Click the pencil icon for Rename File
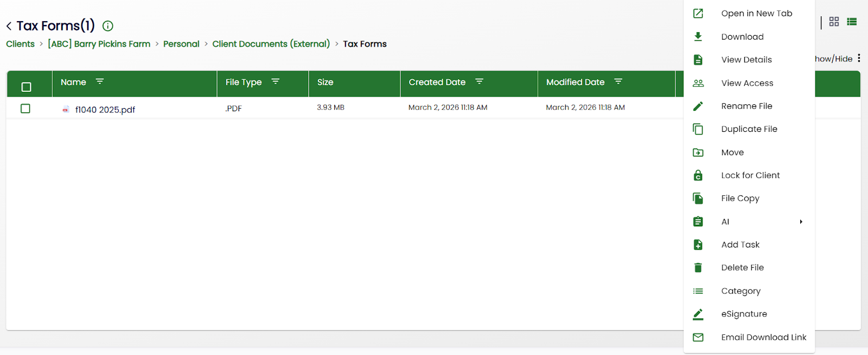 698,106
